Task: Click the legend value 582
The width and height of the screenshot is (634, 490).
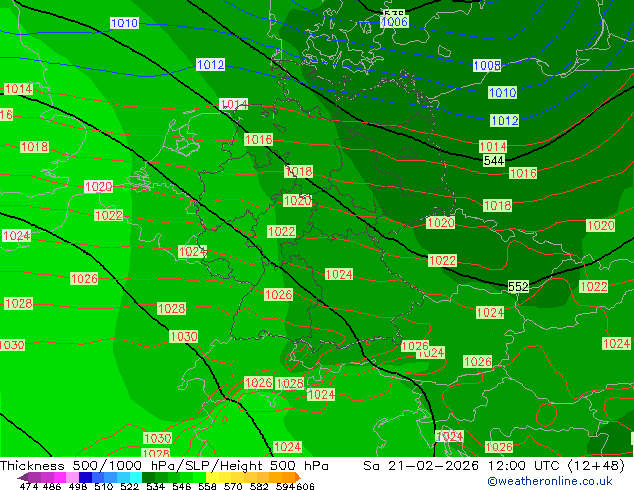Action: 259,486
